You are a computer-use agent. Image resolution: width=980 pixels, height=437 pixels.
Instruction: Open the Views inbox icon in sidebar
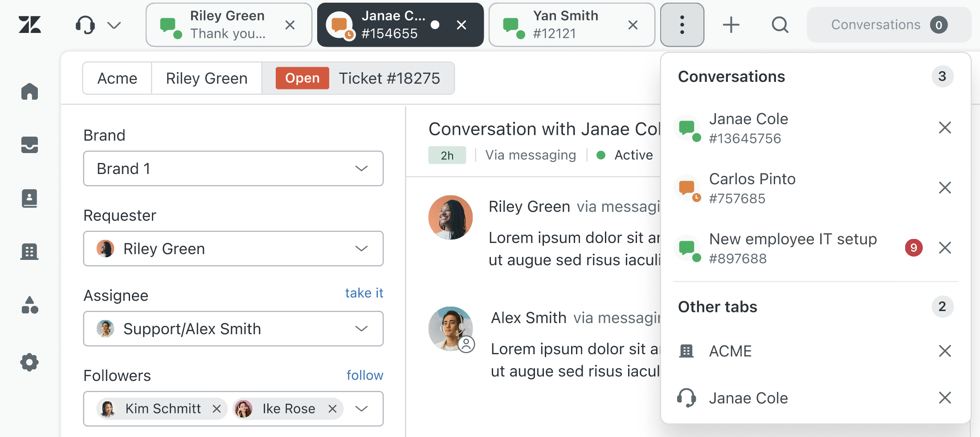pos(29,145)
